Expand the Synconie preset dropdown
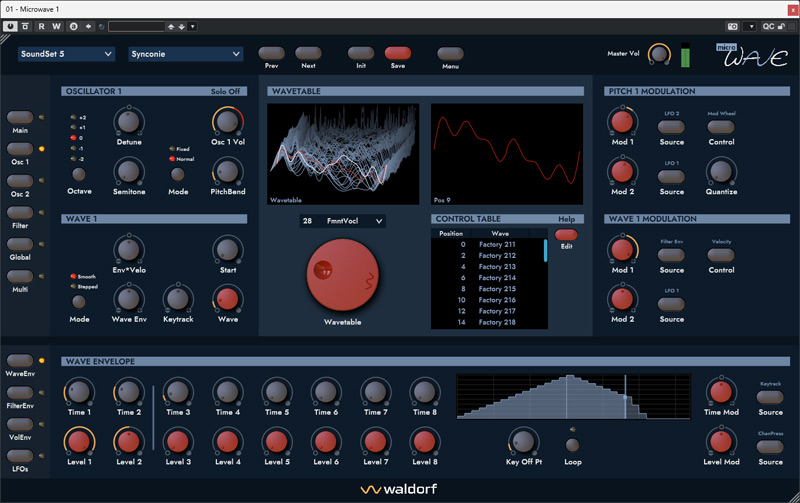Viewport: 800px width, 503px height. tap(186, 54)
